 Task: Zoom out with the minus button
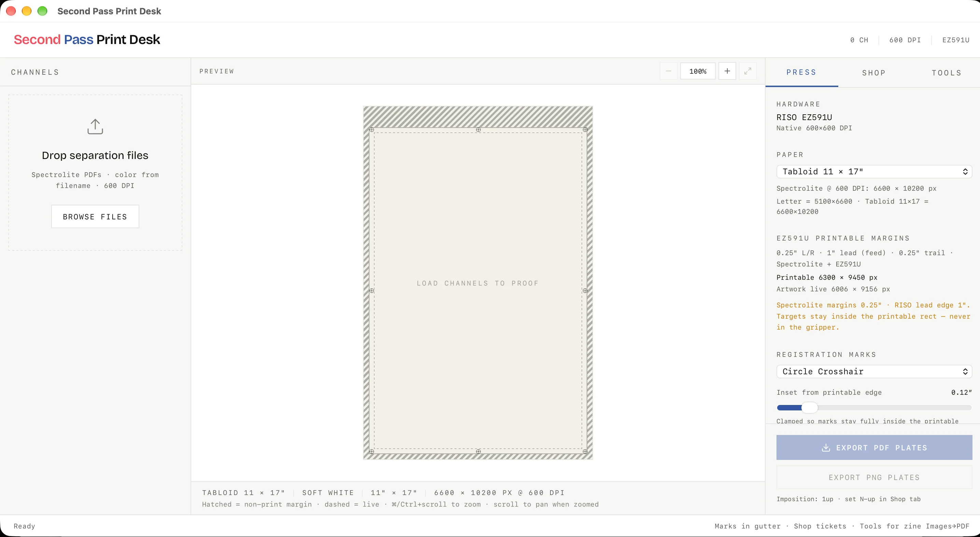pyautogui.click(x=669, y=71)
